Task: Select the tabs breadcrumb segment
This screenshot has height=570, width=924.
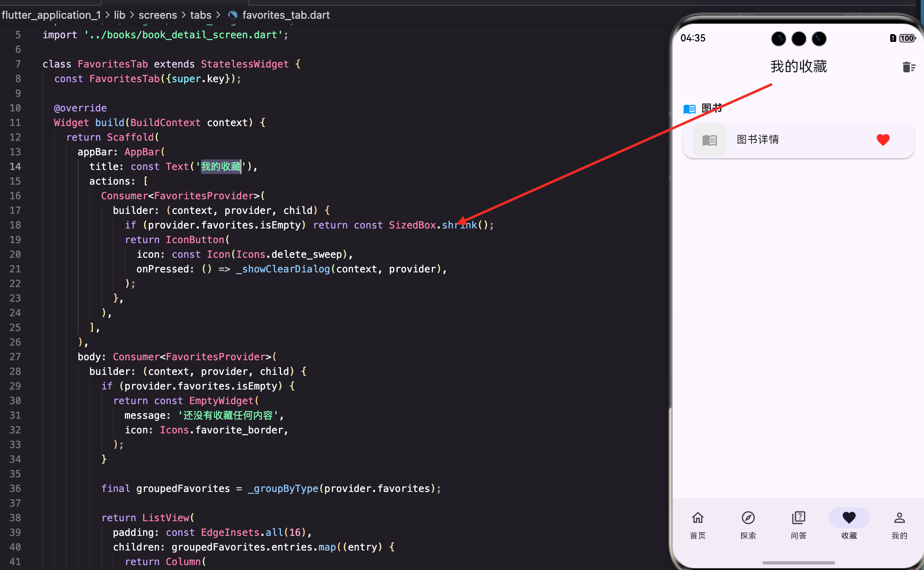Action: 201,15
